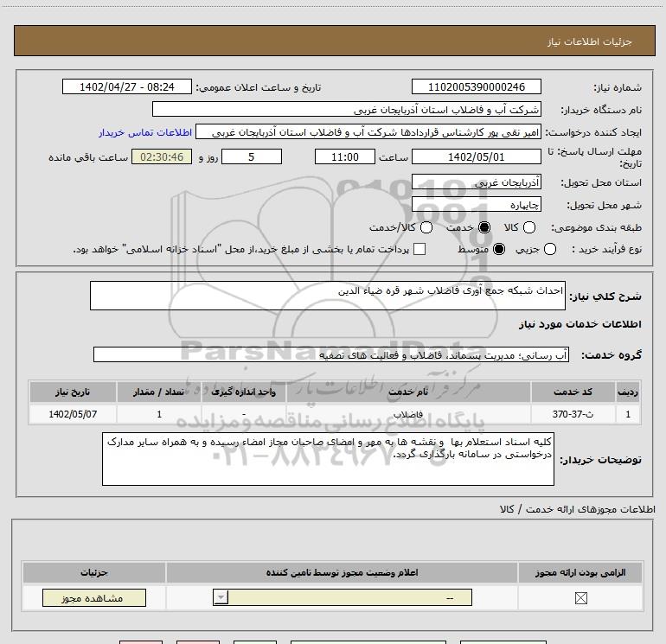Choose متوسط purchase process option

[x=499, y=249]
